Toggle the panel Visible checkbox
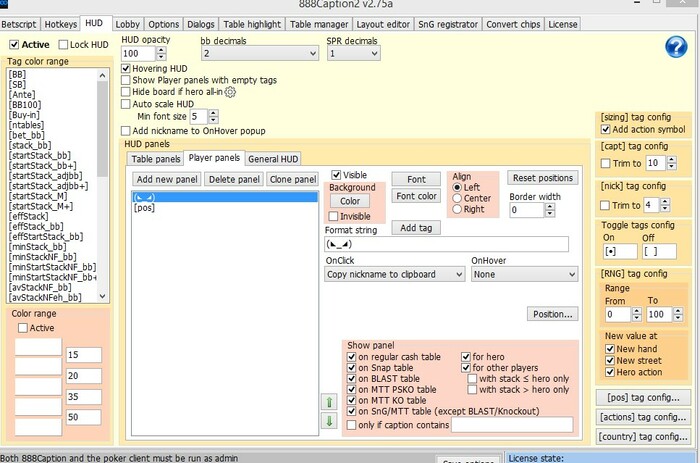700x463 pixels. tap(336, 175)
